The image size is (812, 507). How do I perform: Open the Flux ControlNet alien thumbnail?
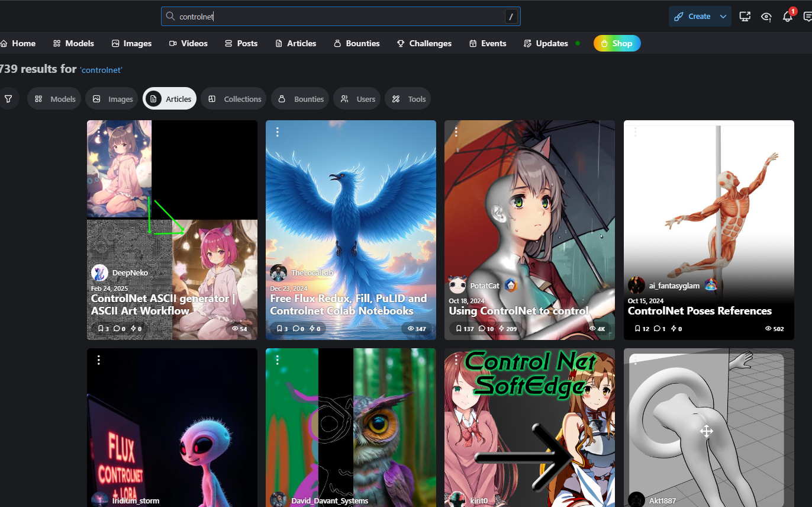pyautogui.click(x=172, y=428)
